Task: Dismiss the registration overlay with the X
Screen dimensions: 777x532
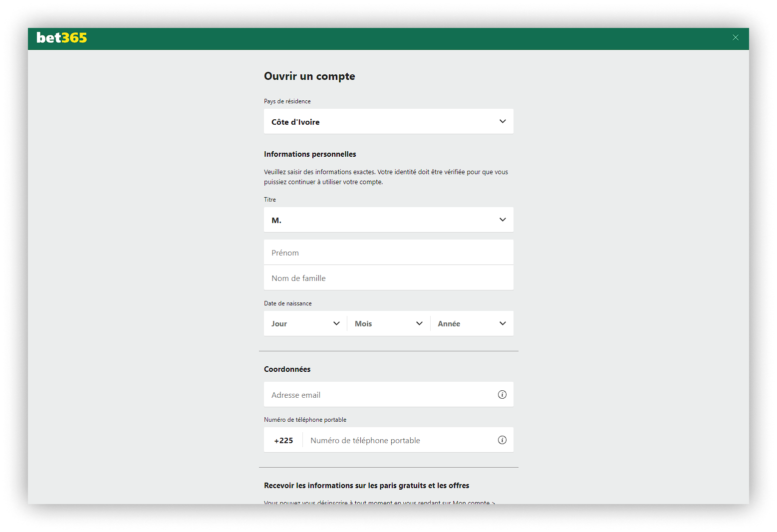Action: point(735,37)
